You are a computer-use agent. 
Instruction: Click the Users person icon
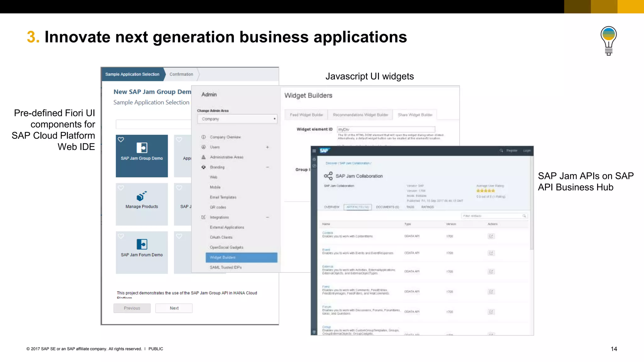pos(203,147)
